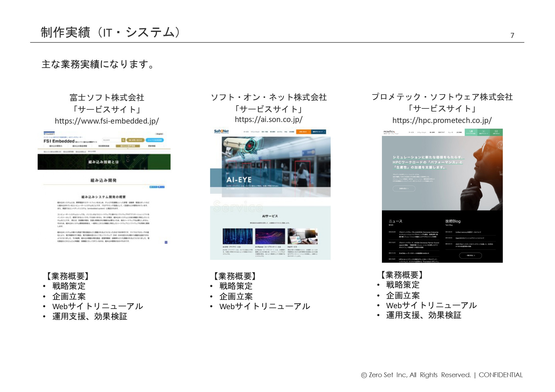
Task: Open the ソリューション menu on SoftOnNet navigation
Action: tap(255, 132)
